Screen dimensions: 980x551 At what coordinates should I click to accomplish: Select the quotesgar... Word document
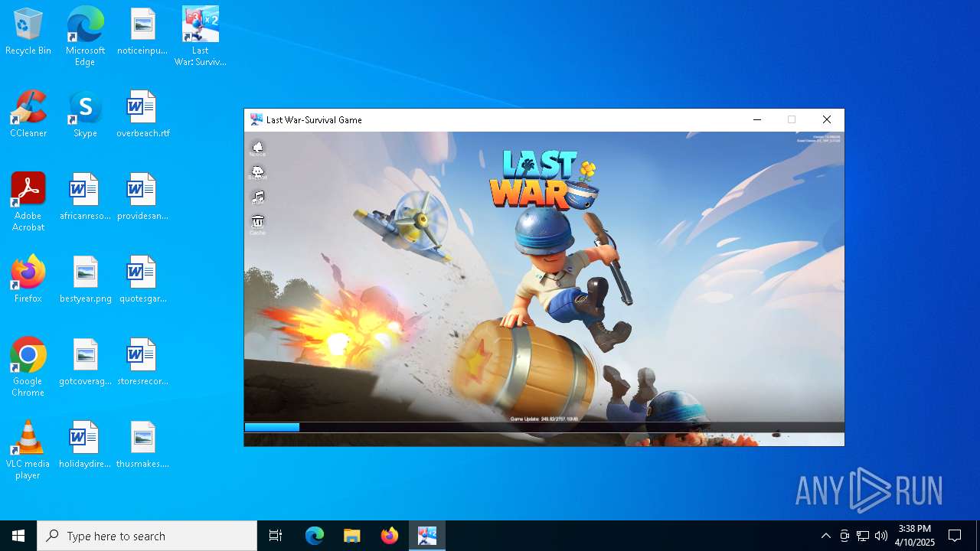click(x=142, y=279)
